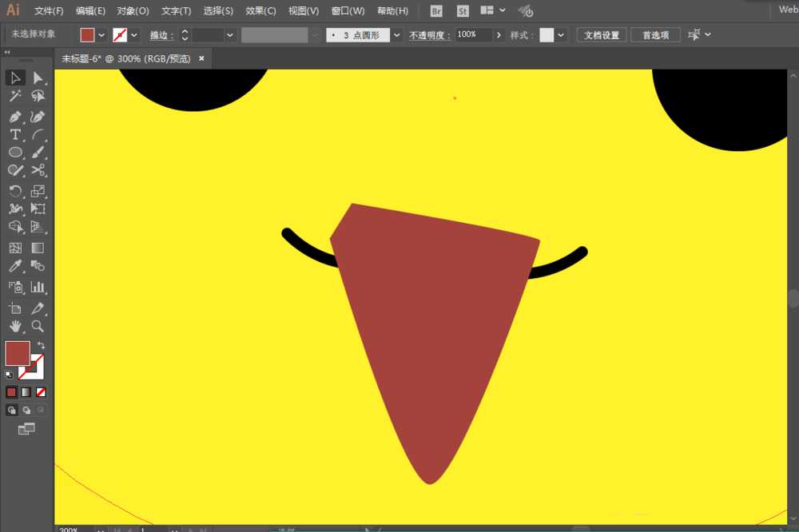Select the Direct Selection tool

tap(38, 77)
